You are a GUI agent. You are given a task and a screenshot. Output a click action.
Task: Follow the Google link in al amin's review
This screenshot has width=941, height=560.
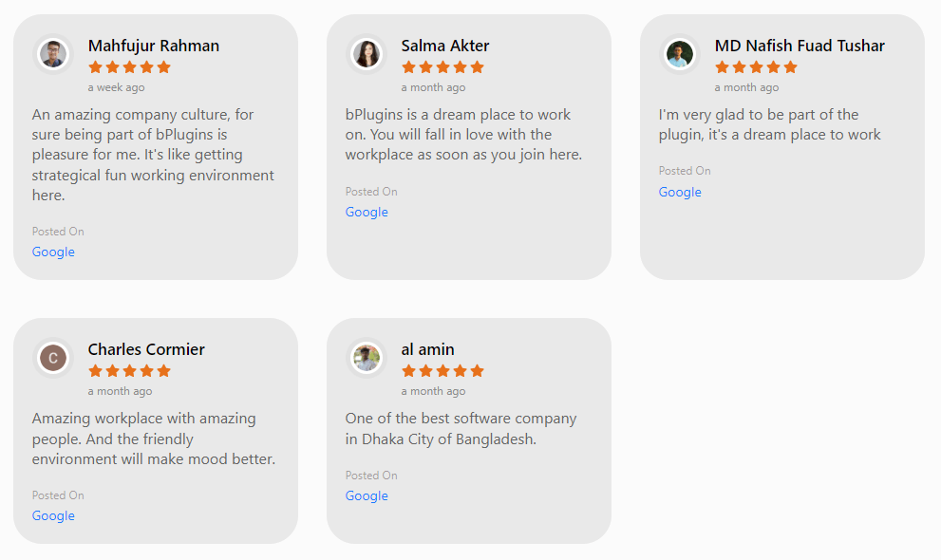[x=367, y=495]
